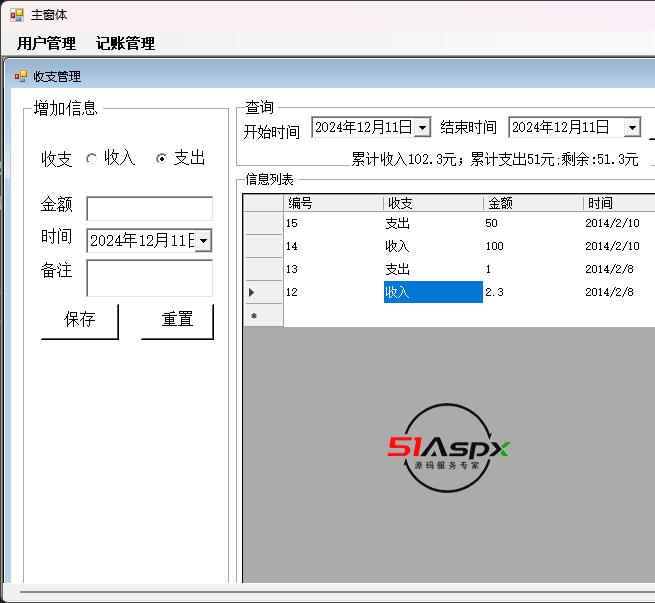Open the 用户管理 menu

46,43
